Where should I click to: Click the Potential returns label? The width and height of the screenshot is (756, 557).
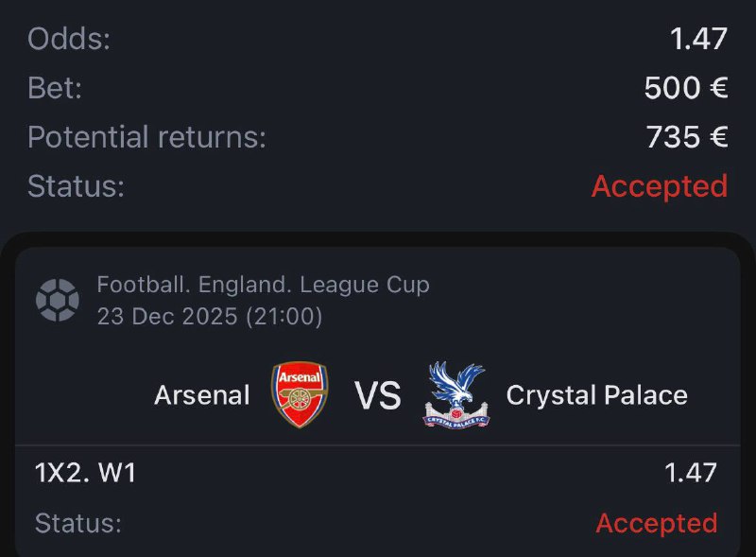tap(146, 137)
